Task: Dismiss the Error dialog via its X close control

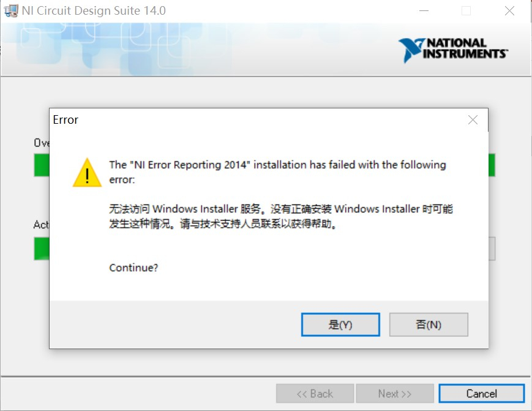Action: click(x=472, y=120)
